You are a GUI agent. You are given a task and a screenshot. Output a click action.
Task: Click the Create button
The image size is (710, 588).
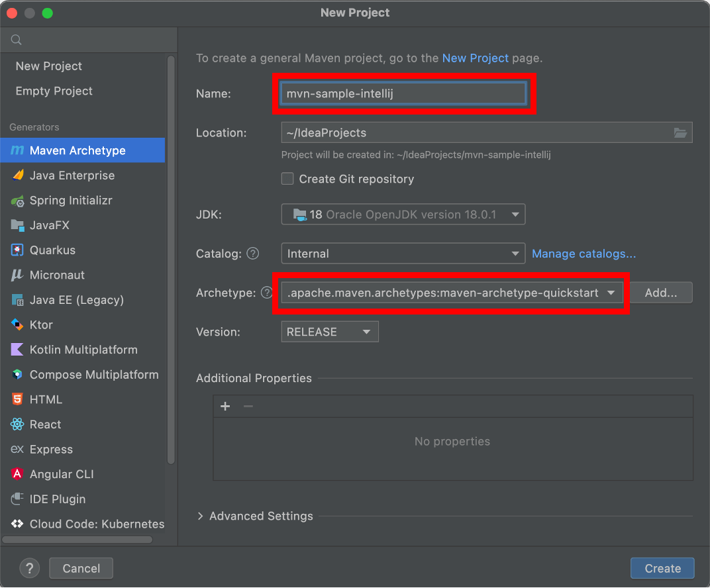662,567
